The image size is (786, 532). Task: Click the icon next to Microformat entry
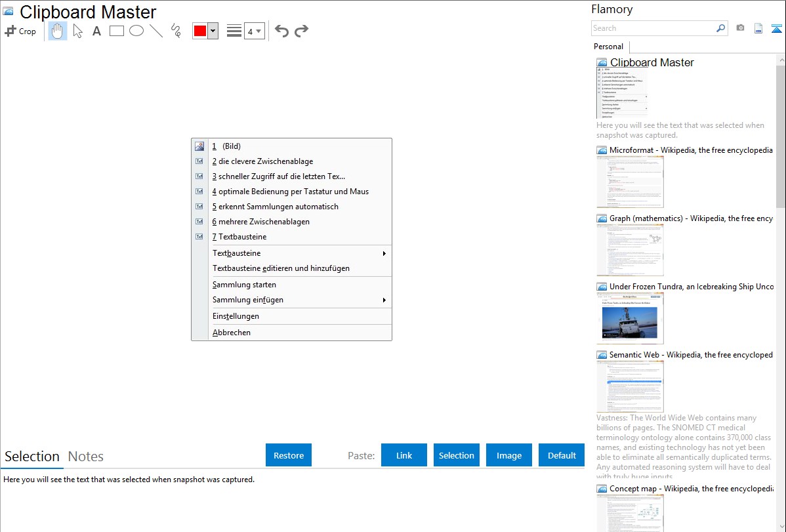[x=602, y=150]
